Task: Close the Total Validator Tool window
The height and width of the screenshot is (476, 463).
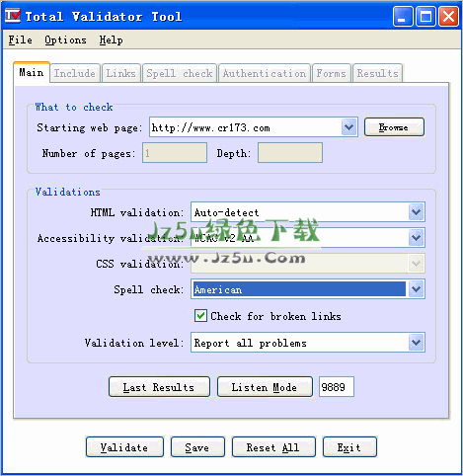Action: click(x=449, y=16)
